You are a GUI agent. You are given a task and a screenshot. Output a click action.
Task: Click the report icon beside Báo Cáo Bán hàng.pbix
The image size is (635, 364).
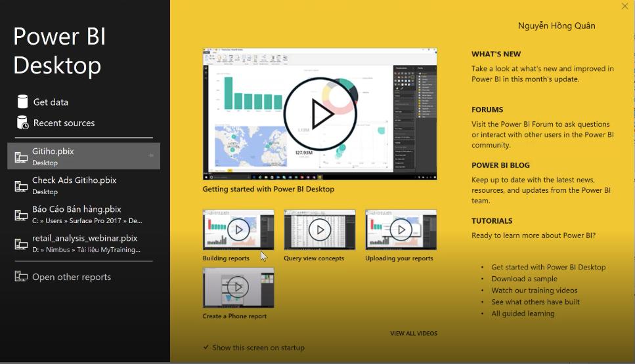[21, 214]
